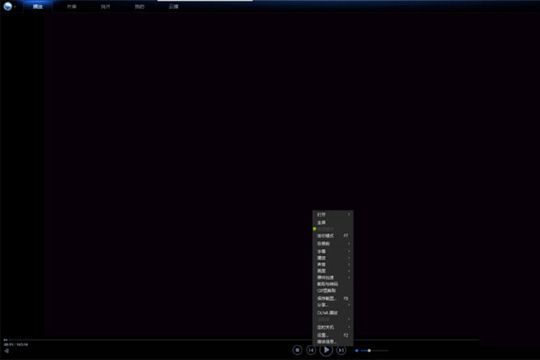
Task: Adjust the volume slider
Action: click(x=375, y=351)
